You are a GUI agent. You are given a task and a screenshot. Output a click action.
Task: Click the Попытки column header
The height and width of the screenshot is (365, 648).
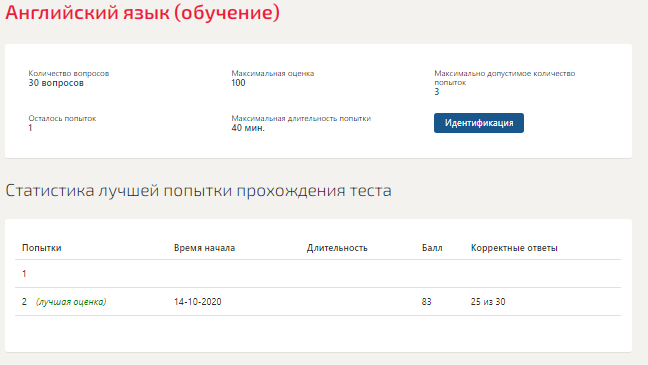click(42, 248)
